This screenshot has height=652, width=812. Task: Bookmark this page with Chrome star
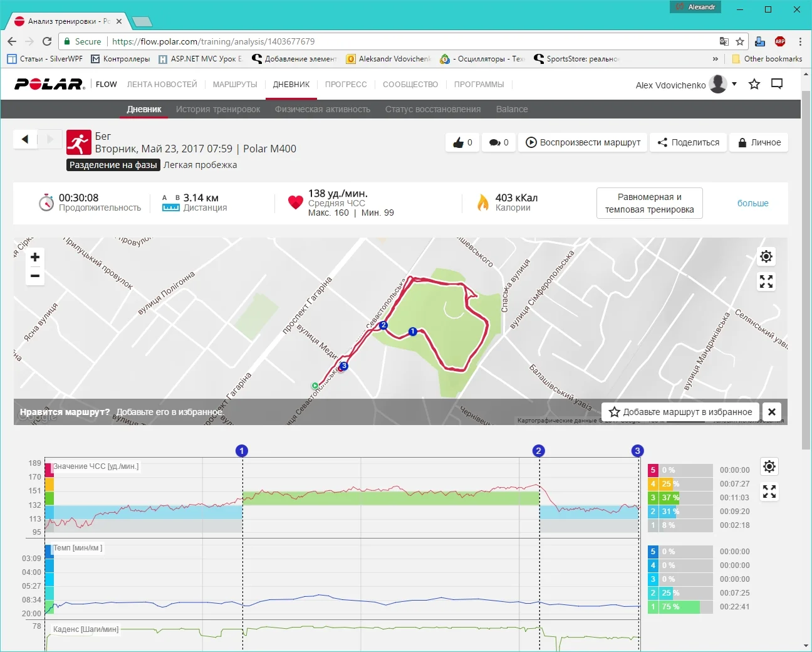click(x=740, y=41)
